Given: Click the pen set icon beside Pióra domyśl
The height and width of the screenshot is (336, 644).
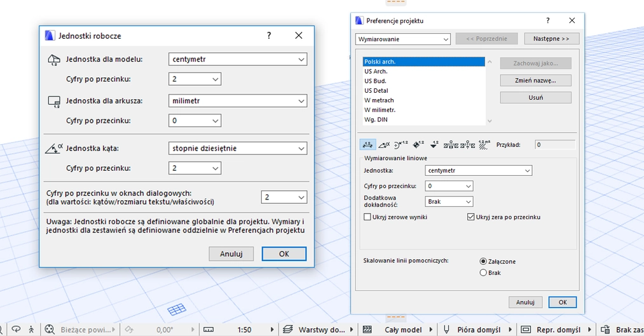Looking at the screenshot, I should pos(446,330).
